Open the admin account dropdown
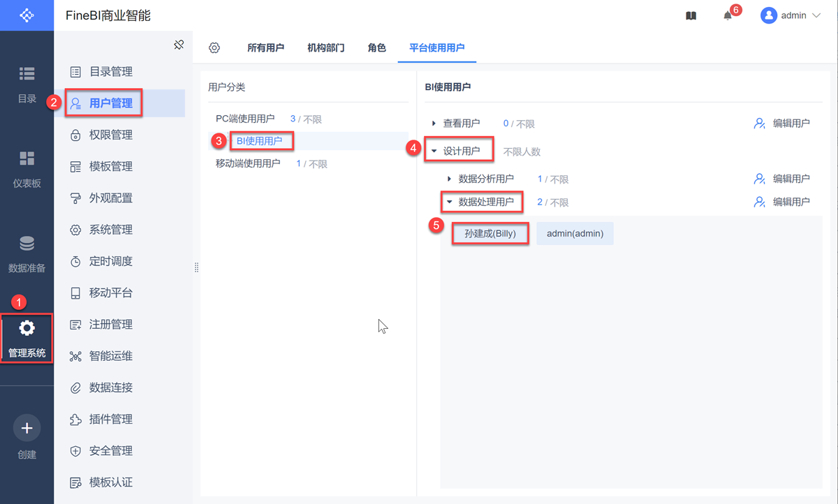This screenshot has height=504, width=838. 816,15
